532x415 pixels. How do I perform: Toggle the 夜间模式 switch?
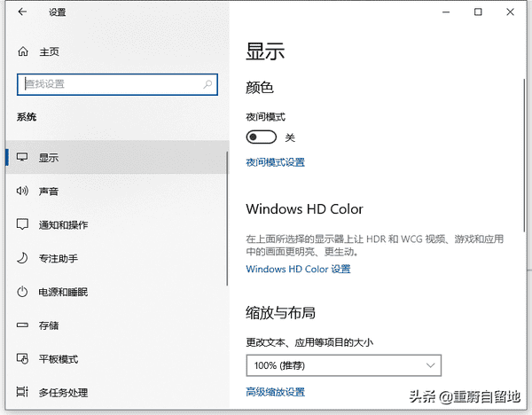click(262, 137)
